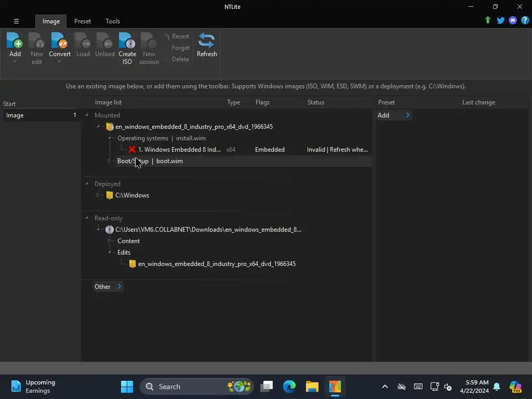This screenshot has width=532, height=399.
Task: Collapse the Read-only group
Action: [x=87, y=218]
